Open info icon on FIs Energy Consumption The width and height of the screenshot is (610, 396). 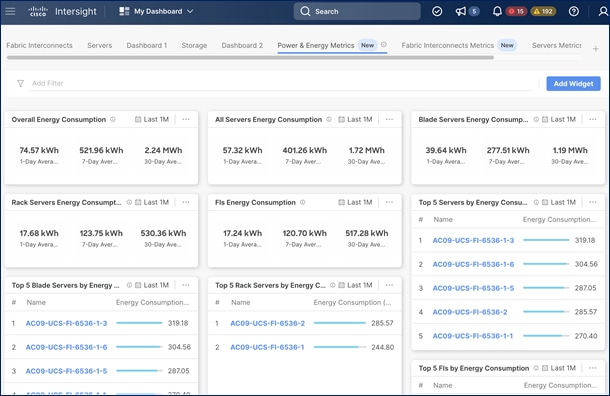click(302, 202)
